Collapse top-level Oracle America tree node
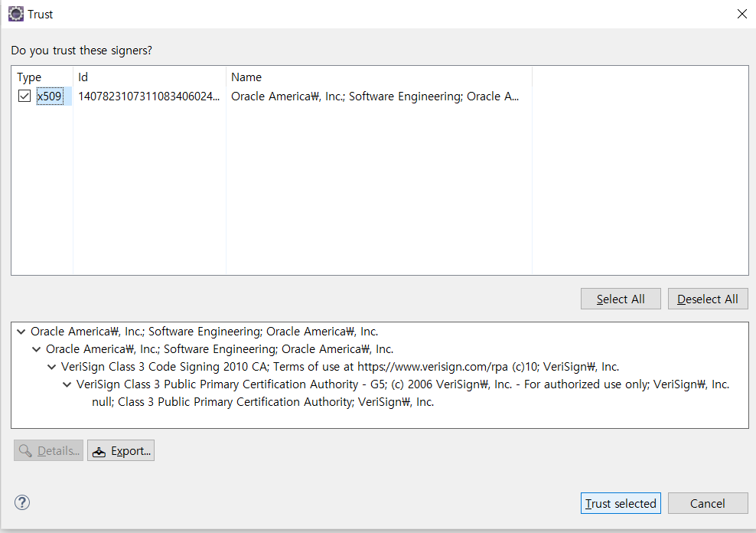 [x=21, y=332]
